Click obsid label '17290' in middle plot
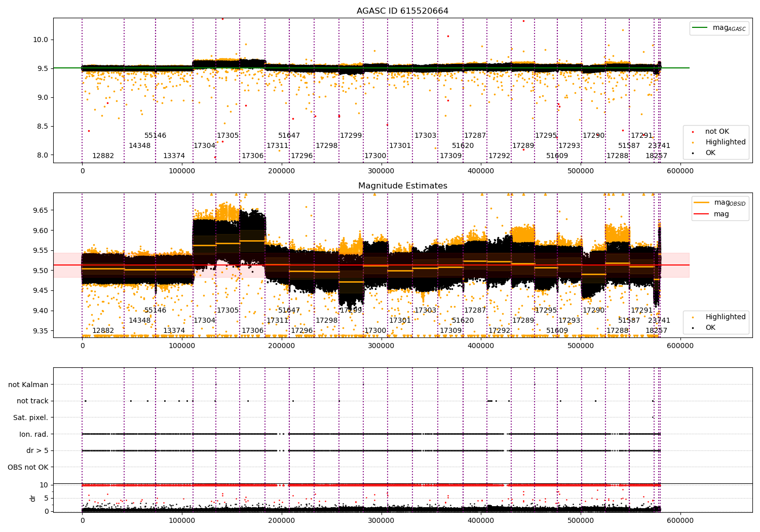This screenshot has width=760, height=532. [593, 311]
